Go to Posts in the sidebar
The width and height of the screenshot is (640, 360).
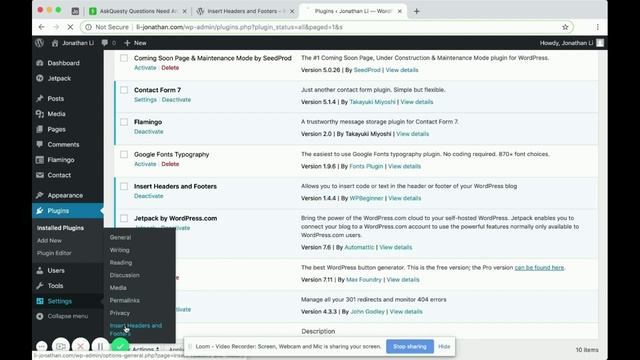pyautogui.click(x=56, y=98)
